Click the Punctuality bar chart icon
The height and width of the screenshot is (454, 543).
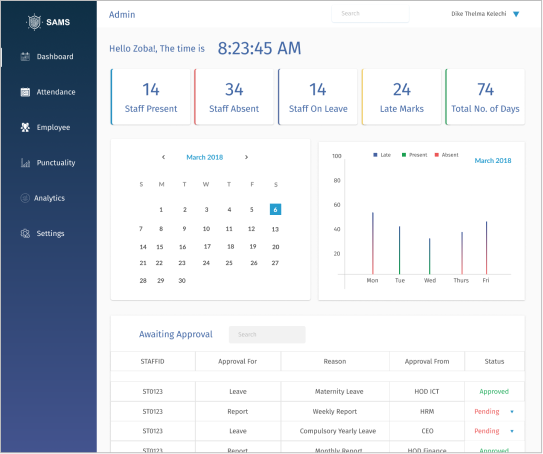[x=25, y=163]
